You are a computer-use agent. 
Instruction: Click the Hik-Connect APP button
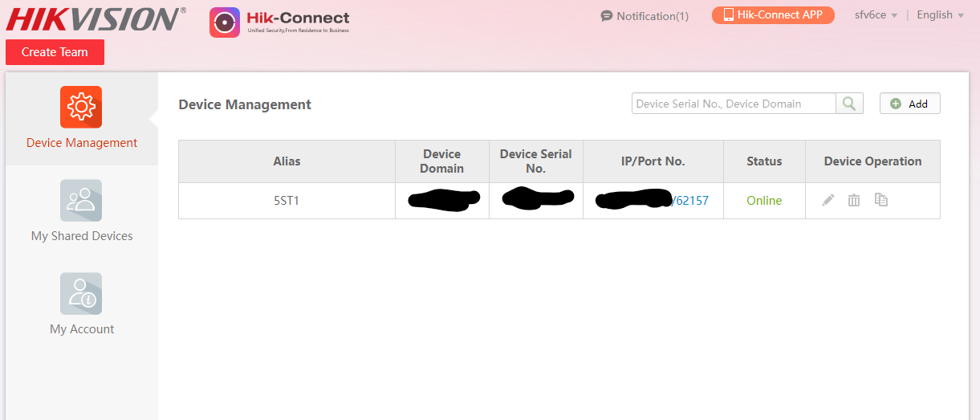(x=772, y=15)
